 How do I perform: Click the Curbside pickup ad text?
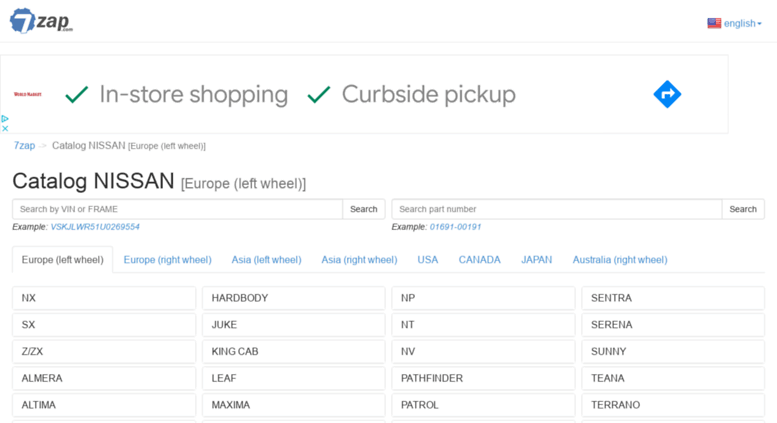(429, 95)
